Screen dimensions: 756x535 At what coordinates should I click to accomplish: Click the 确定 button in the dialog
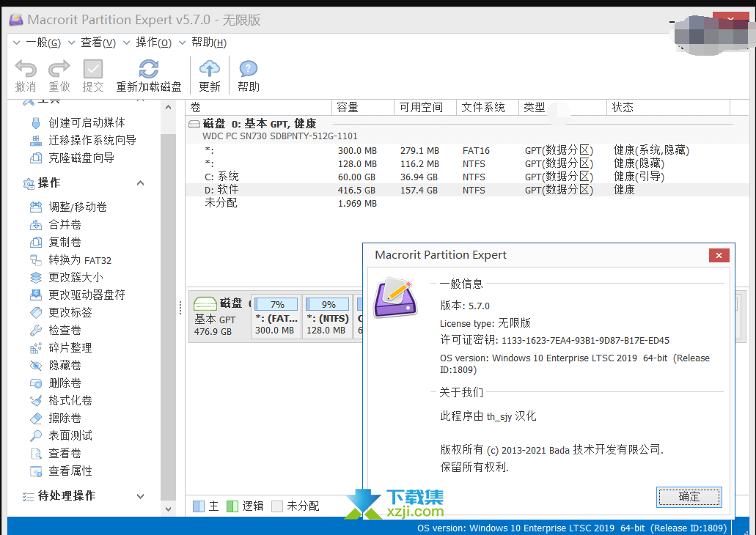(x=689, y=497)
